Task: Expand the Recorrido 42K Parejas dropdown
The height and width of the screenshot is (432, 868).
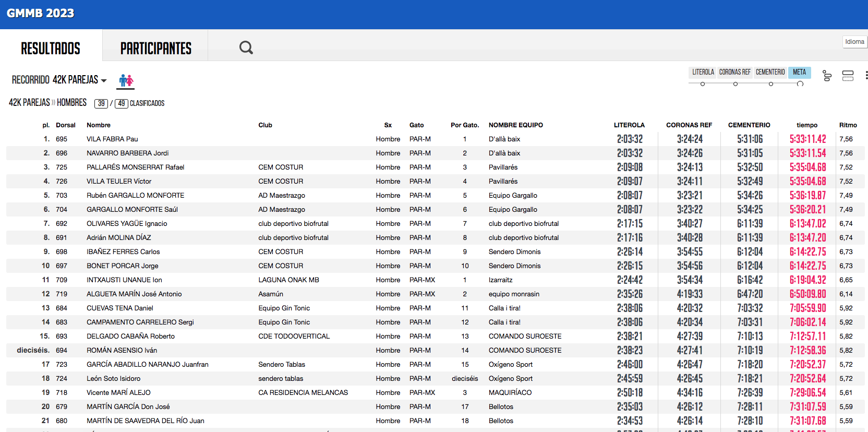Action: click(59, 80)
